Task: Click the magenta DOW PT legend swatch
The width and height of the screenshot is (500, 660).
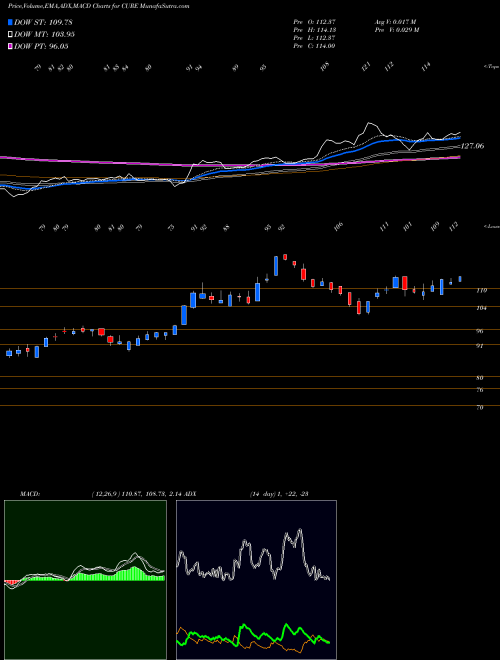Action: (x=10, y=46)
